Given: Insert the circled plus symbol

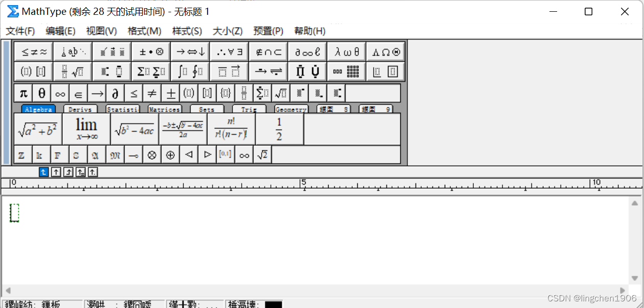Looking at the screenshot, I should [x=170, y=155].
